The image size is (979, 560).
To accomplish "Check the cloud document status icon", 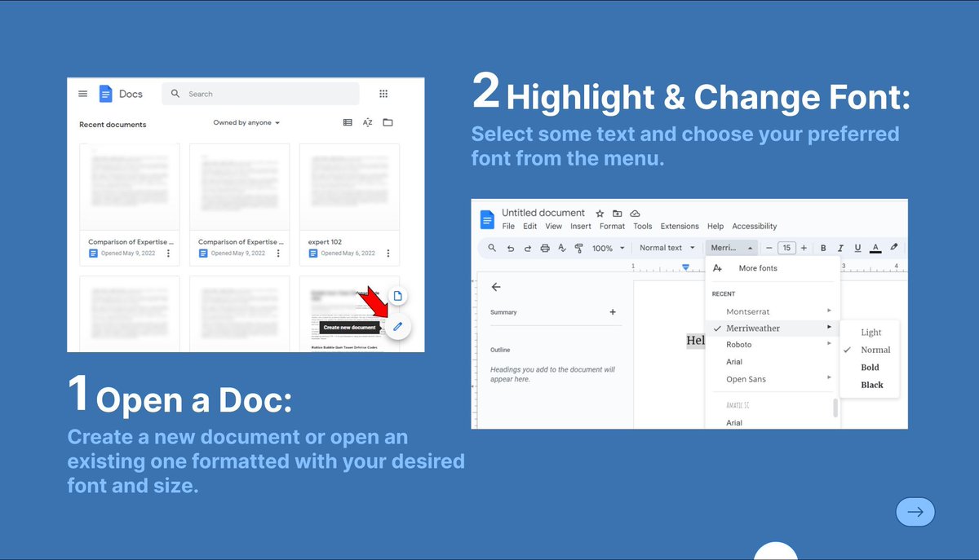I will coord(635,214).
